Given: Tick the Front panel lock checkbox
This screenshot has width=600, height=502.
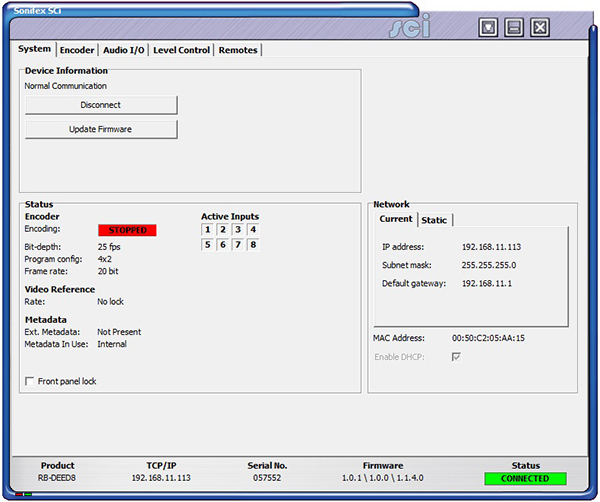Looking at the screenshot, I should (x=29, y=381).
